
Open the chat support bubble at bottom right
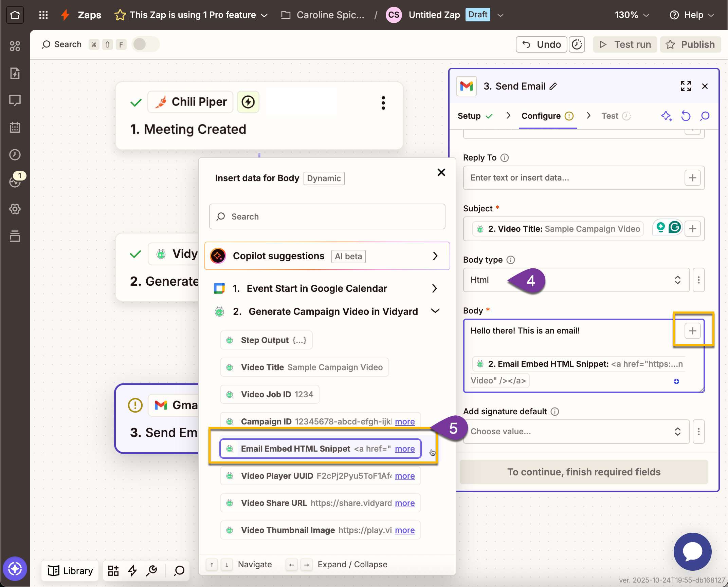tap(692, 551)
